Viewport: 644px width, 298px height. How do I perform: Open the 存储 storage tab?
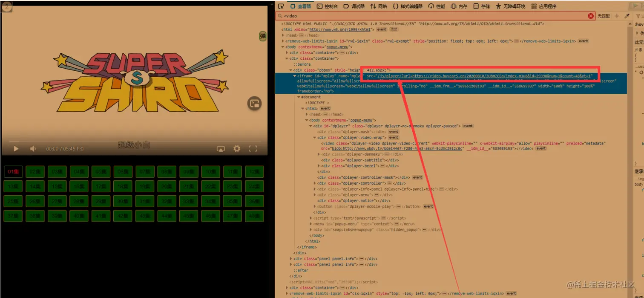pos(481,6)
